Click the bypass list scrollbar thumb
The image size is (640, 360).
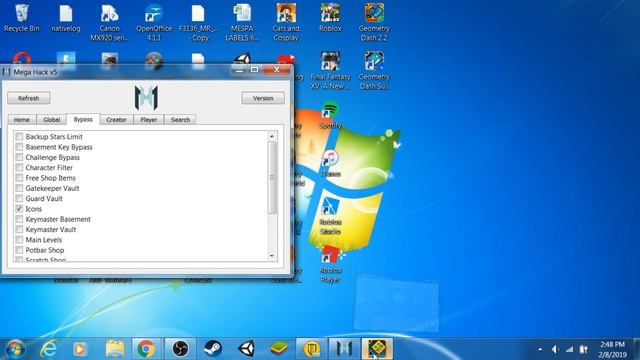point(272,177)
